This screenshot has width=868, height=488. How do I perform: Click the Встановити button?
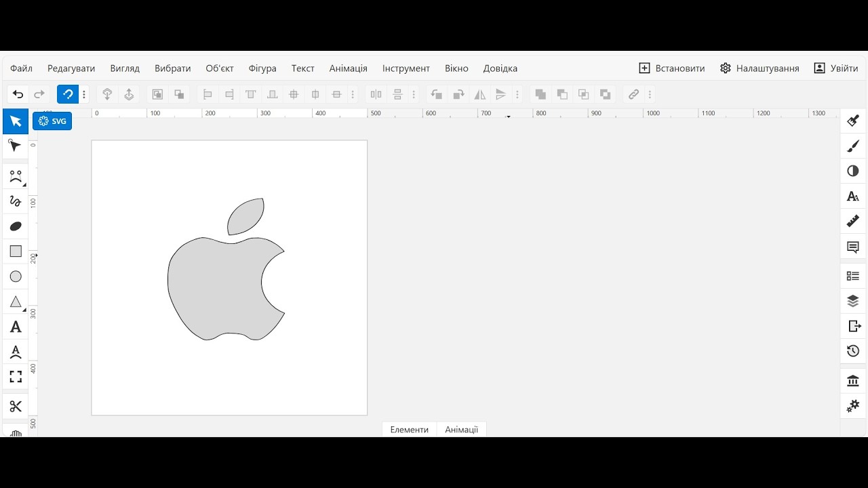tap(672, 68)
